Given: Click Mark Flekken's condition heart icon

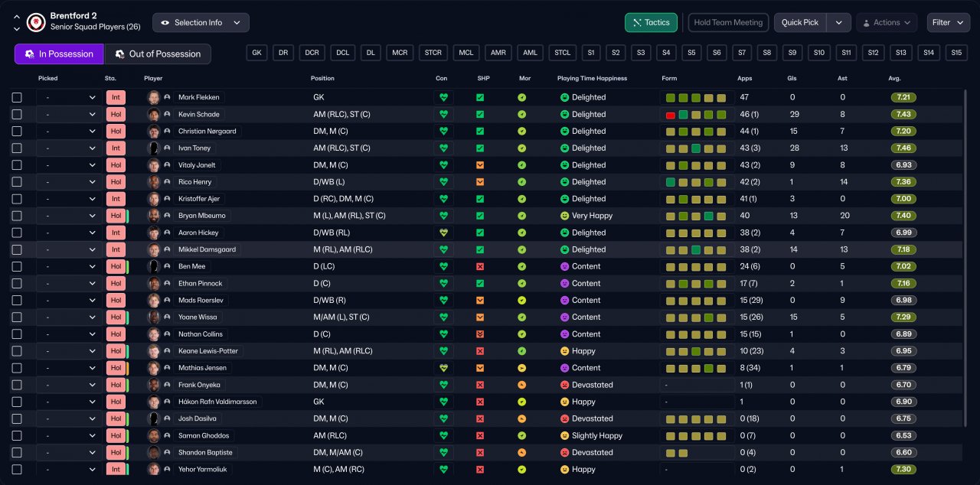Looking at the screenshot, I should pos(443,98).
